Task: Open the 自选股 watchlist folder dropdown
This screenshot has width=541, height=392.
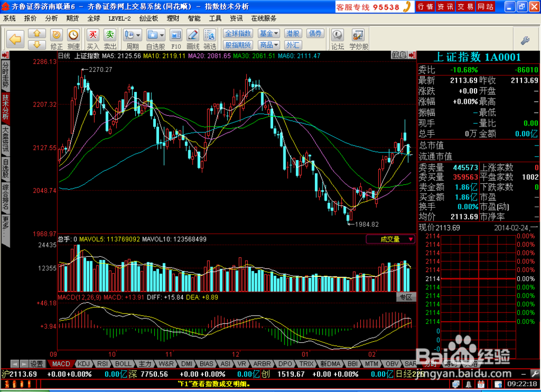Action: pyautogui.click(x=156, y=39)
